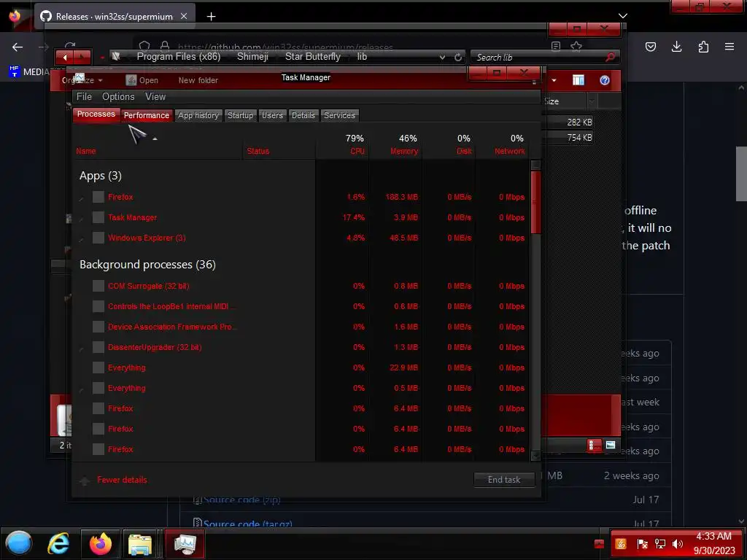Select Device Association Framework process row
Viewport: 747px width, 560px height.
point(301,327)
